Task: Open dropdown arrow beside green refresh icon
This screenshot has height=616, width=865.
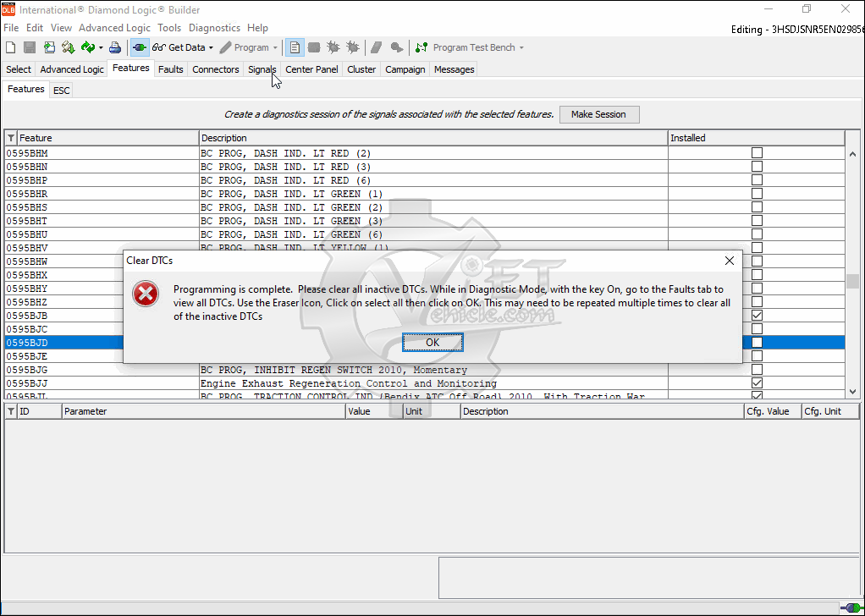Action: click(101, 48)
